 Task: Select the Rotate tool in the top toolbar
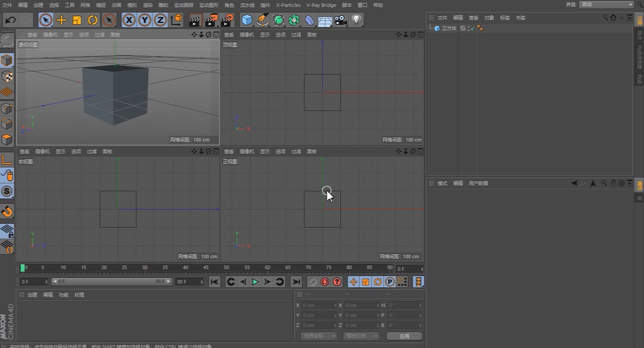click(x=93, y=20)
